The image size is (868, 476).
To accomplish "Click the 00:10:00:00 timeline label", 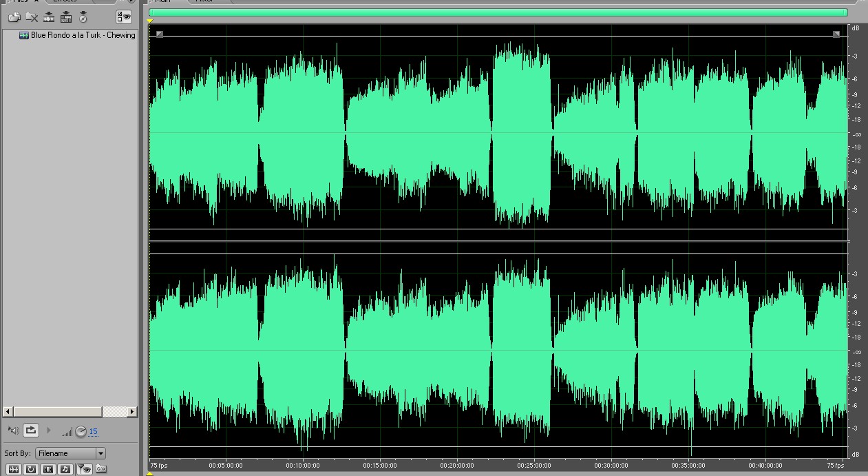I will [x=303, y=466].
